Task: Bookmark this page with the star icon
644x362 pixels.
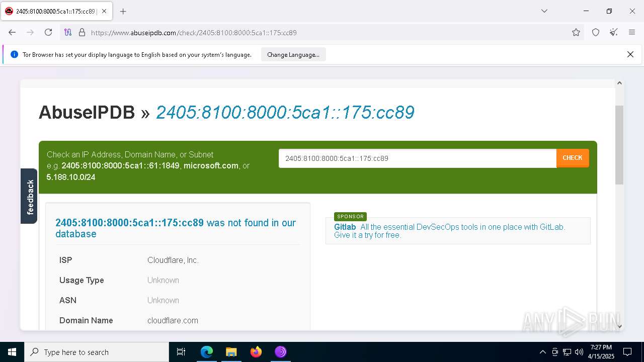Action: click(576, 32)
